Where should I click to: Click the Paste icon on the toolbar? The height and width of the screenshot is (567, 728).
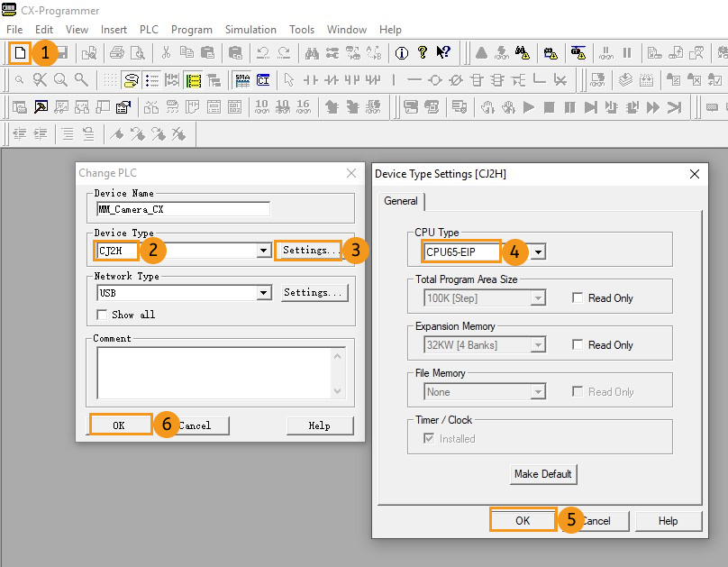tap(206, 51)
